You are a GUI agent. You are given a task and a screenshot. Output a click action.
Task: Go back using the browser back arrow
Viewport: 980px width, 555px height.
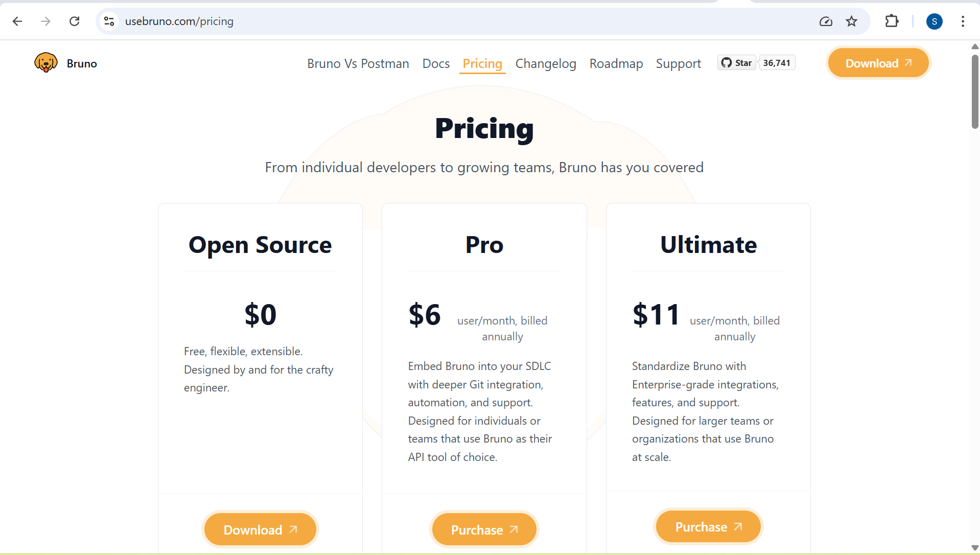17,21
